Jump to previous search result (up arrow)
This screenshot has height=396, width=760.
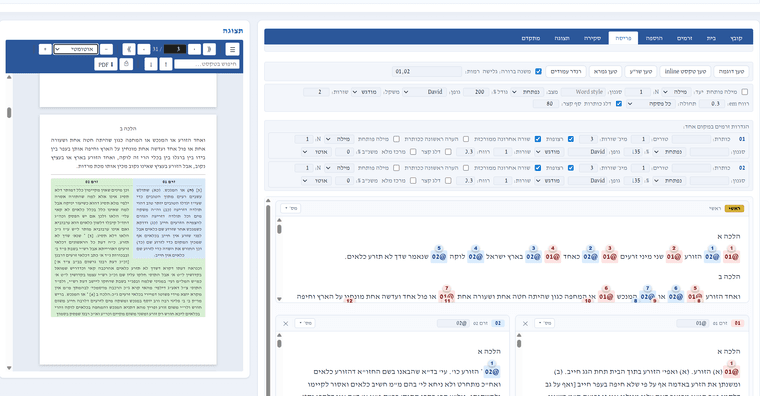pyautogui.click(x=166, y=64)
